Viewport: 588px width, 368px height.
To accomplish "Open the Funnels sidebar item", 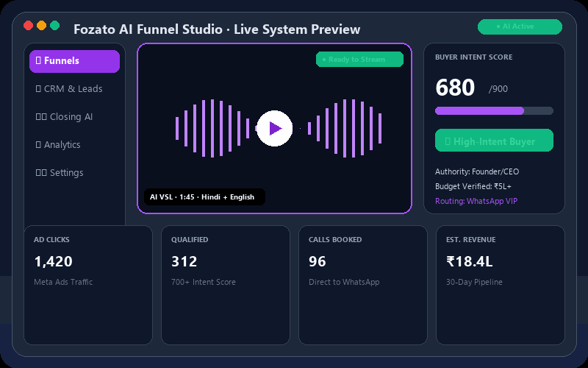I will coord(75,61).
